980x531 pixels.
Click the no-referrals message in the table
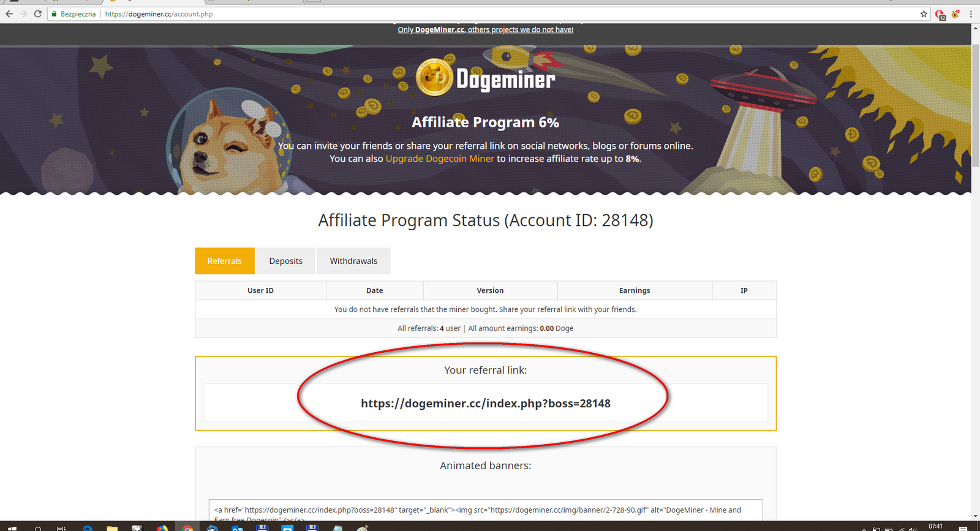pyautogui.click(x=486, y=309)
